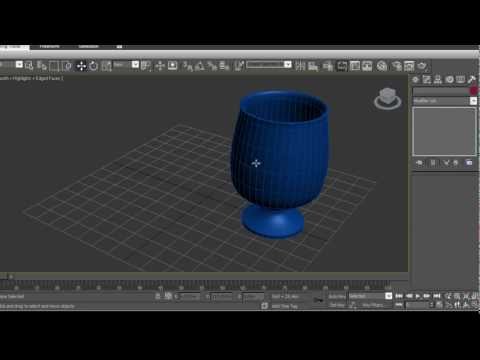Toggle Window/Crossing selection mode
This screenshot has height=360, width=480.
67,66
